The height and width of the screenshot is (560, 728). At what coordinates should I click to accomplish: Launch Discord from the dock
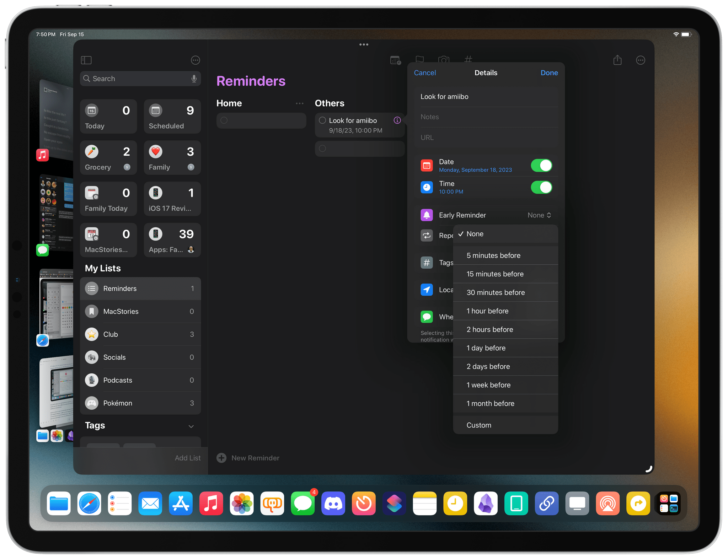[333, 503]
